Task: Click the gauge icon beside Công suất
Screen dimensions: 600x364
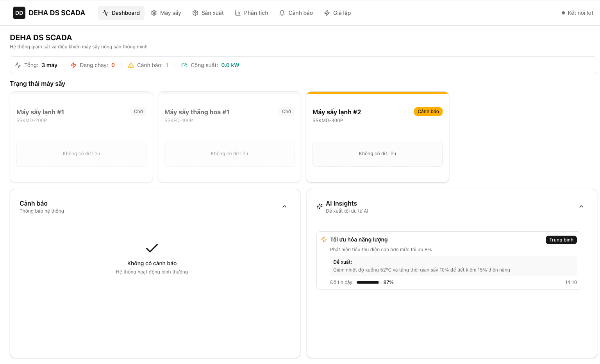Action: (184, 65)
